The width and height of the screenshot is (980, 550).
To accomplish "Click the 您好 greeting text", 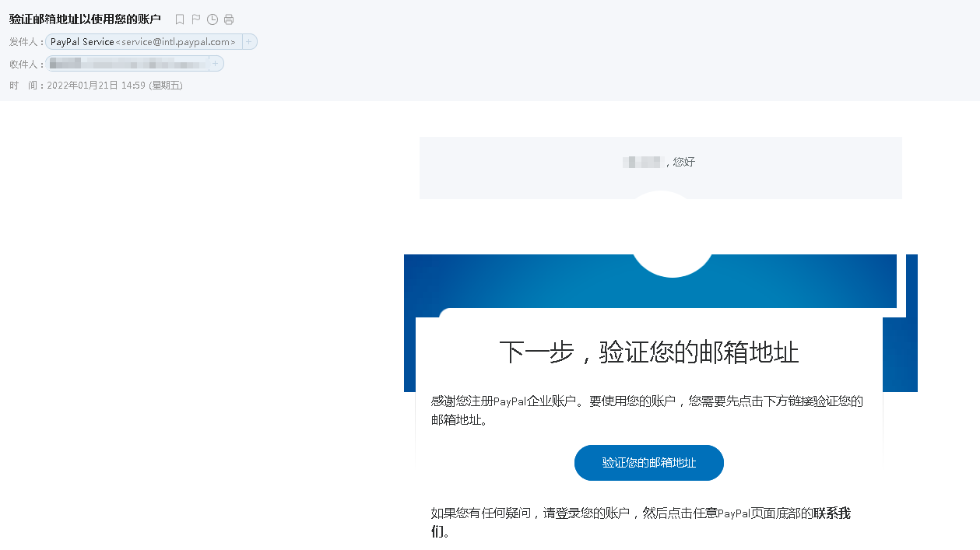I will 684,162.
